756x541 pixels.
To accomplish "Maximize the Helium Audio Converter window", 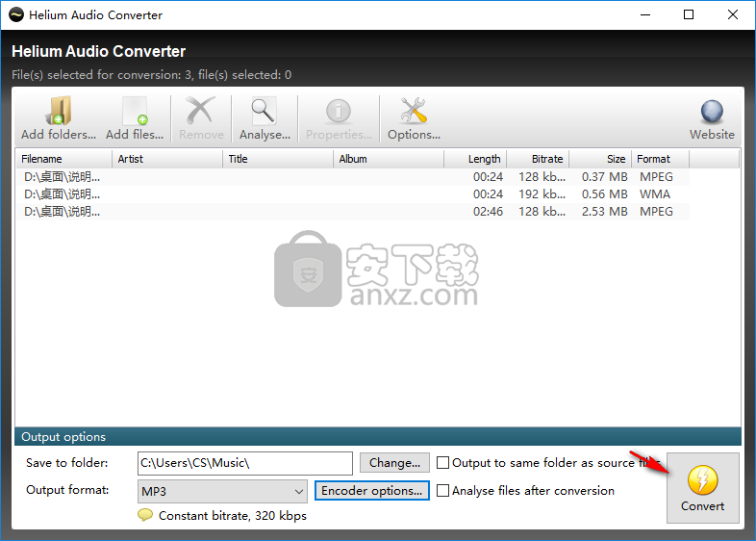I will click(x=689, y=15).
